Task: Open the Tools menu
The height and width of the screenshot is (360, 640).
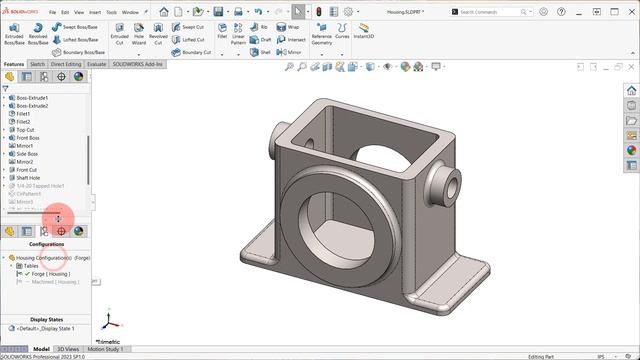Action: pos(111,12)
